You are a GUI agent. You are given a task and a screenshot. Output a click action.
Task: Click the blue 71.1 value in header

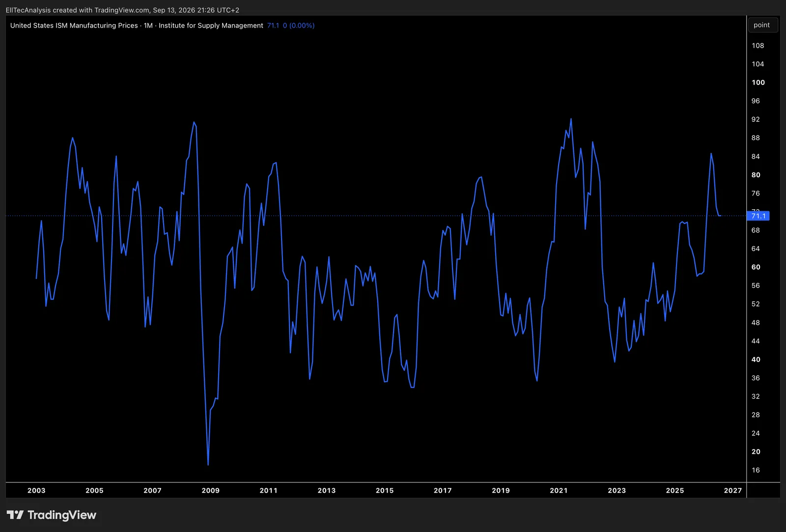(x=273, y=26)
